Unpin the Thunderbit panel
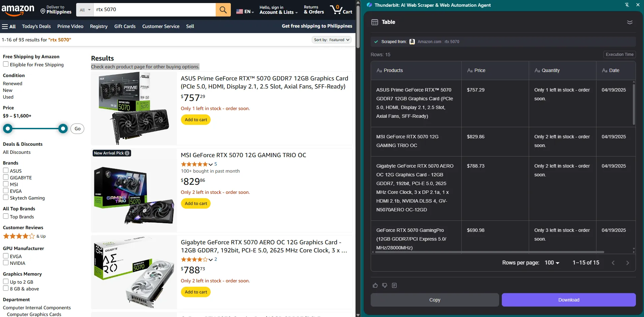 tap(627, 5)
